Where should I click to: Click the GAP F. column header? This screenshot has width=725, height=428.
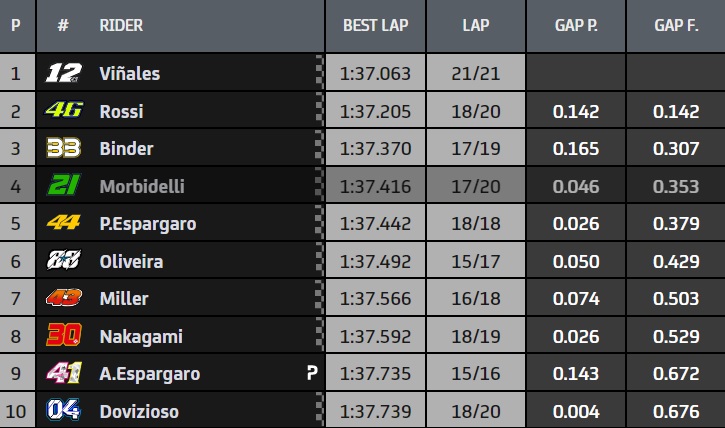pyautogui.click(x=676, y=25)
